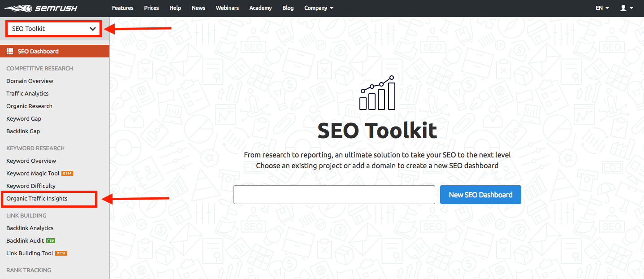
Task: Open Organic Traffic Insights
Action: coord(37,198)
